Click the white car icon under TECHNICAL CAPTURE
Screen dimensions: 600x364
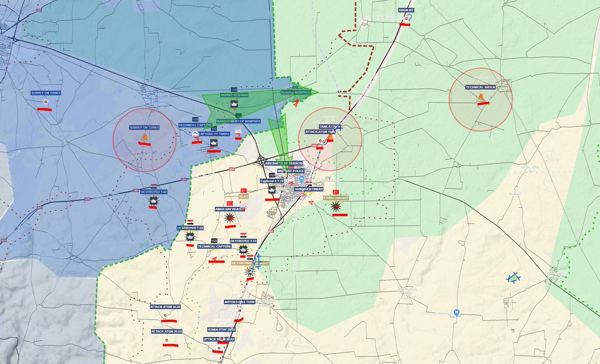195,134
